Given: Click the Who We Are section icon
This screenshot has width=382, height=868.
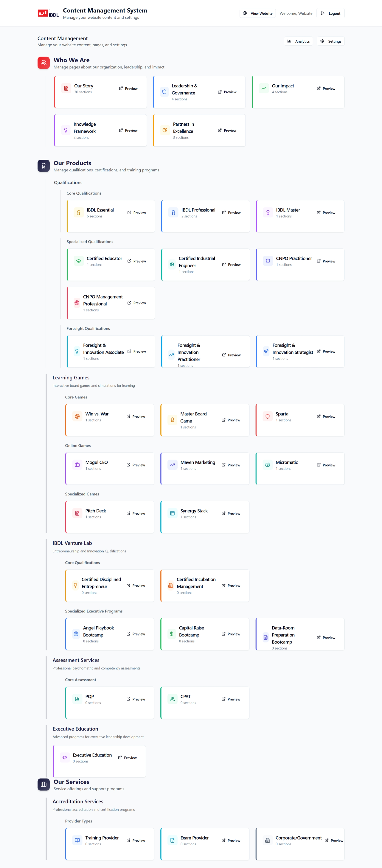Looking at the screenshot, I should point(44,63).
